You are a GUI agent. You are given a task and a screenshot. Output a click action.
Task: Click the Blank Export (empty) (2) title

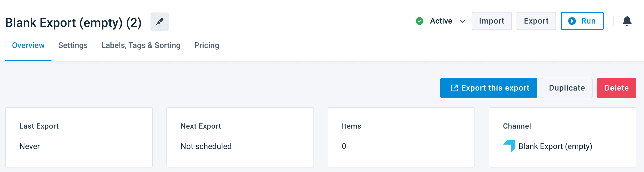73,23
